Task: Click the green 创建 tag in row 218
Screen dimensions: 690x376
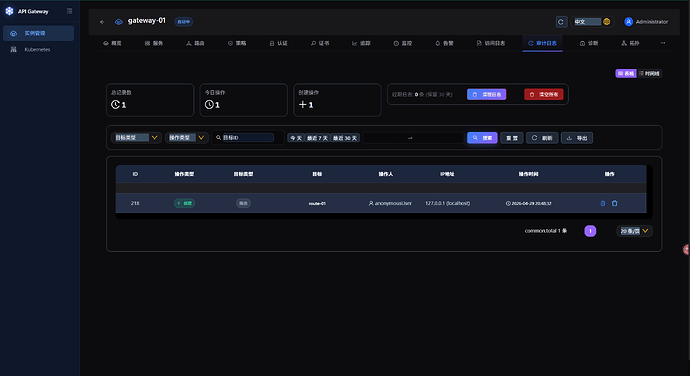Action: [184, 203]
